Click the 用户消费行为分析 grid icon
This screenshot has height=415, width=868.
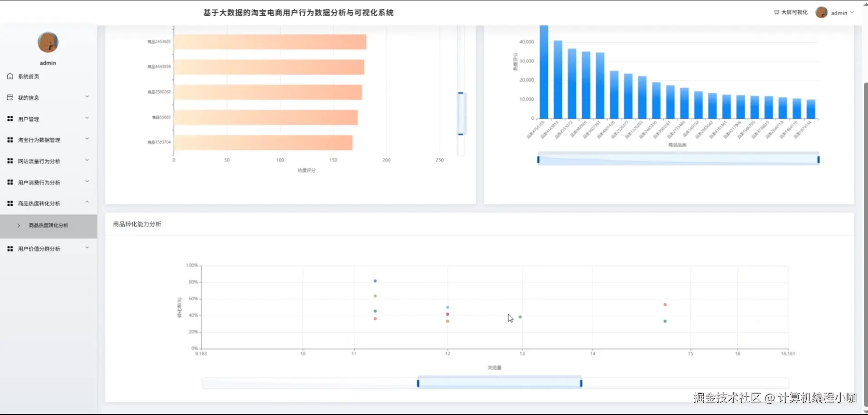pyautogui.click(x=10, y=182)
